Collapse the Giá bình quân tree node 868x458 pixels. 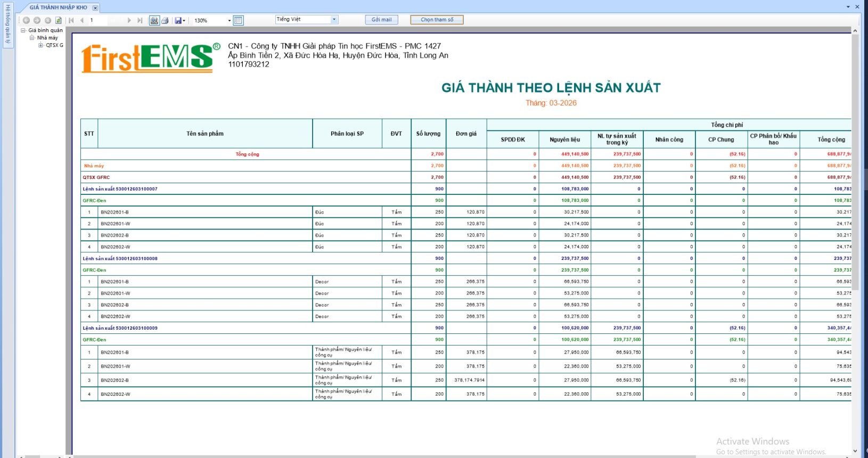[23, 30]
